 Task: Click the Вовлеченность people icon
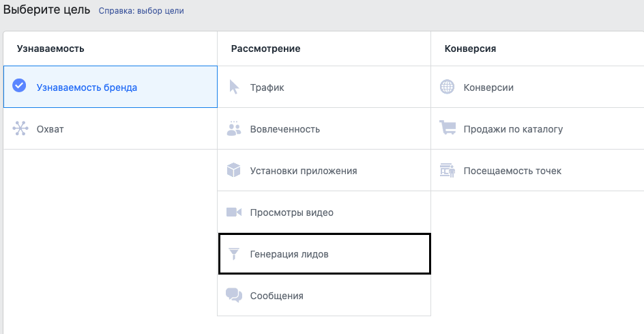(234, 128)
